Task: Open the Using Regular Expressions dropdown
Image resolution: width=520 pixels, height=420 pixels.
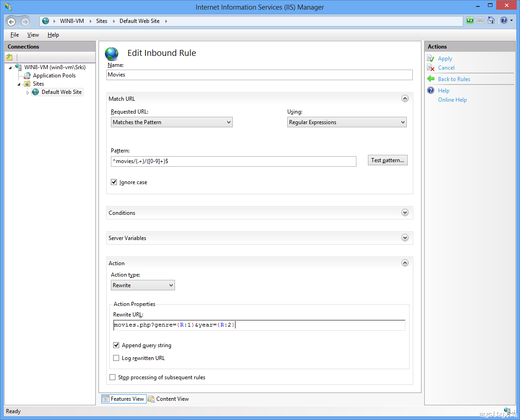Action: (x=346, y=122)
